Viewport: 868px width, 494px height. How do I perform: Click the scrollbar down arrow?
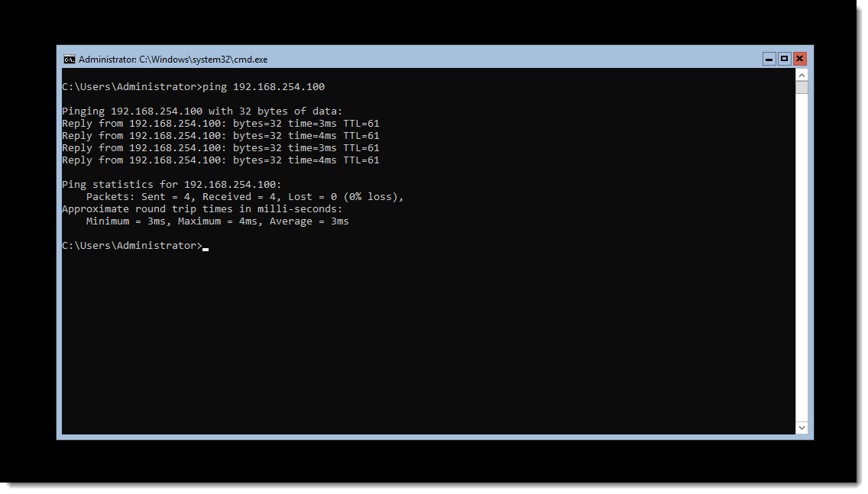tap(802, 428)
